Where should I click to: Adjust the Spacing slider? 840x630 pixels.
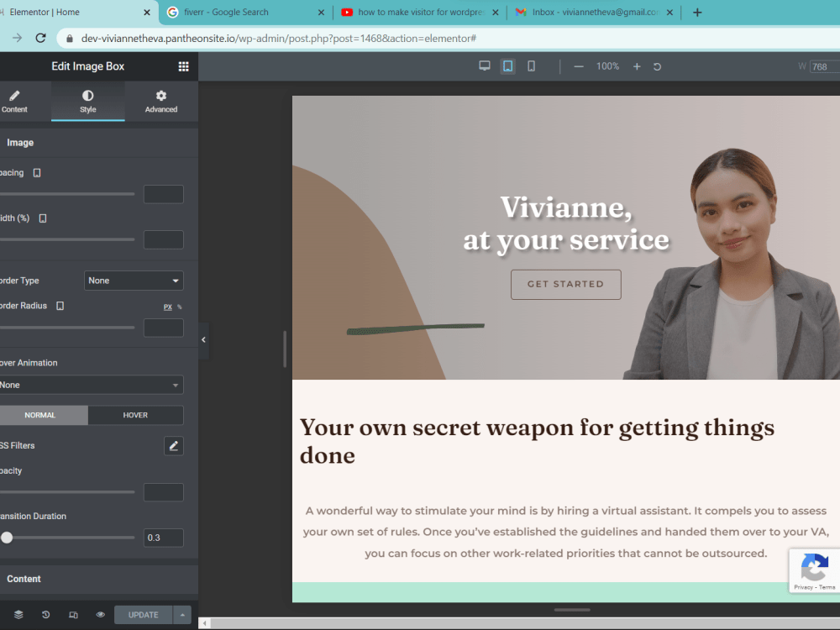66,194
